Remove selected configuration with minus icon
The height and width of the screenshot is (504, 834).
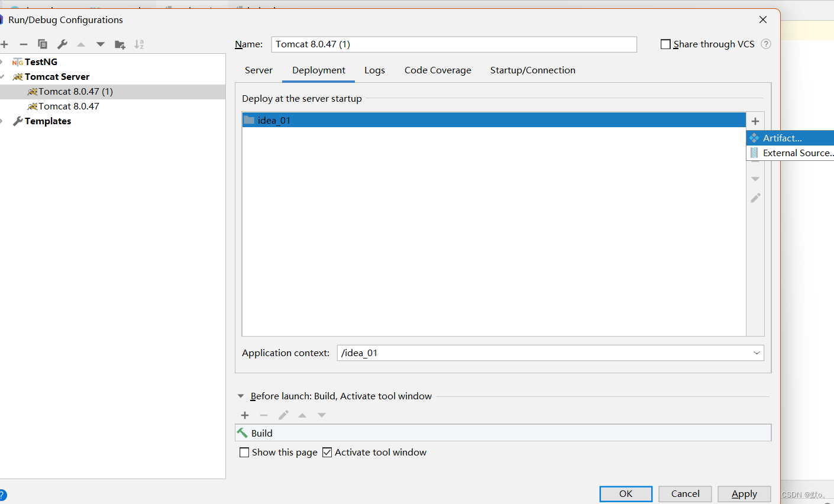click(24, 44)
